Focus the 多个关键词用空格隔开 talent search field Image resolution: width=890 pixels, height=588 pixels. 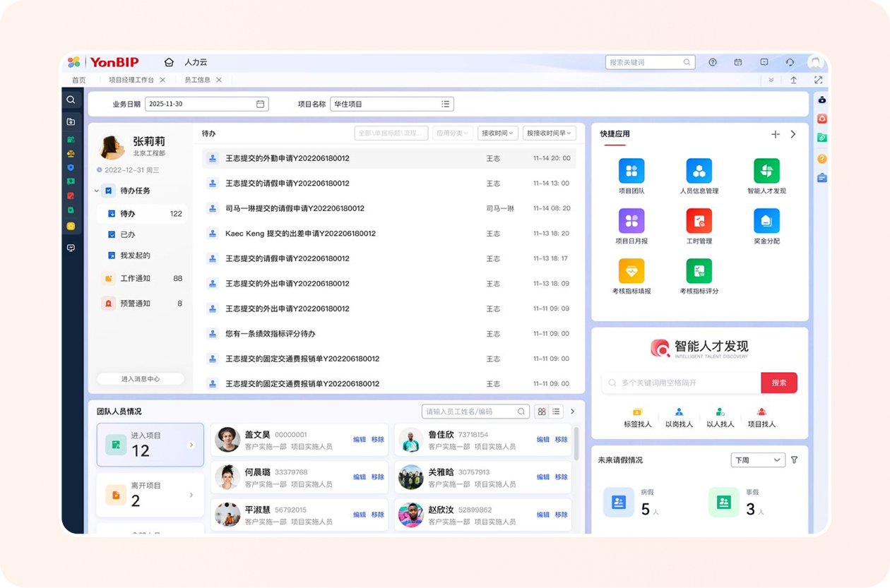coord(682,383)
